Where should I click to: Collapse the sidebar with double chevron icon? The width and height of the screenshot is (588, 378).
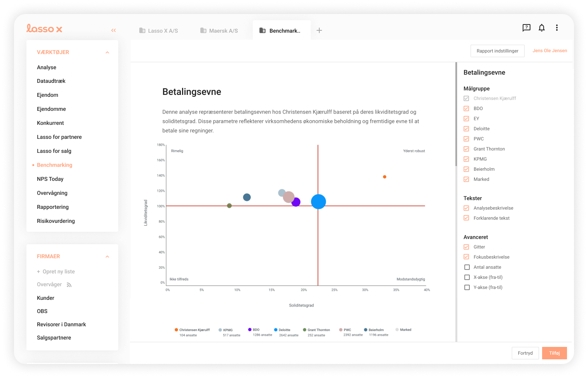(x=114, y=30)
